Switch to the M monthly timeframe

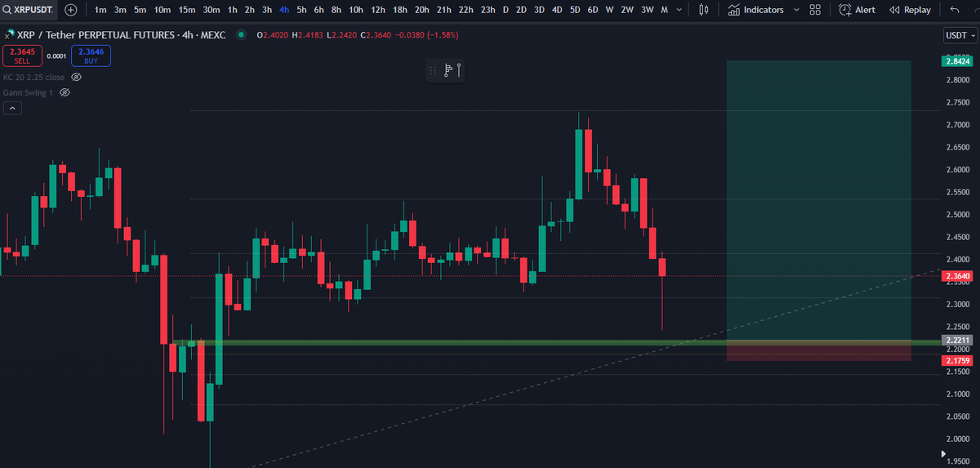(x=664, y=10)
